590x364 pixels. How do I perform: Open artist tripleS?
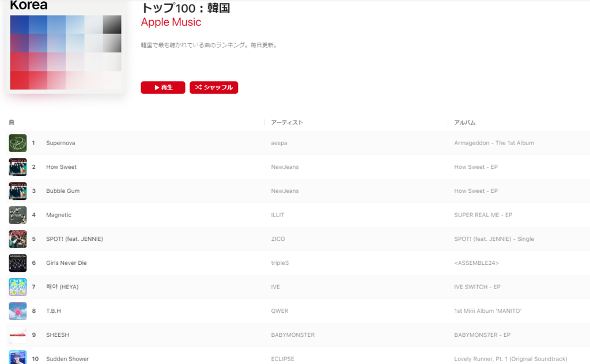(x=280, y=263)
